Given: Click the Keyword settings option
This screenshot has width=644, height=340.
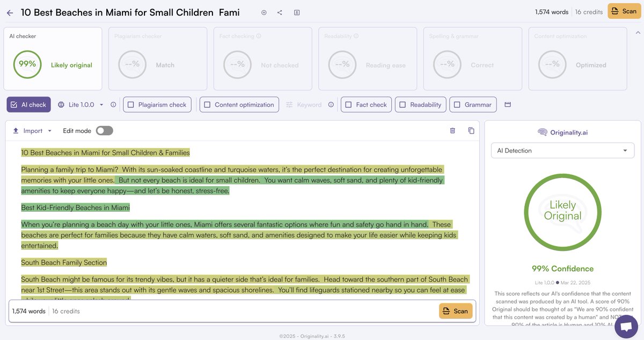Looking at the screenshot, I should click(304, 105).
